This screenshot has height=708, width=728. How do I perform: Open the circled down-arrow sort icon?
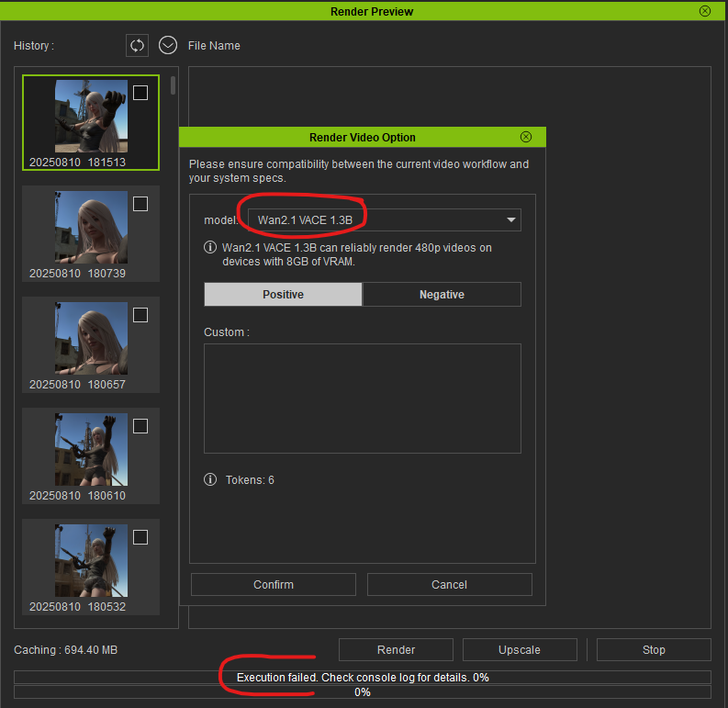tap(168, 46)
